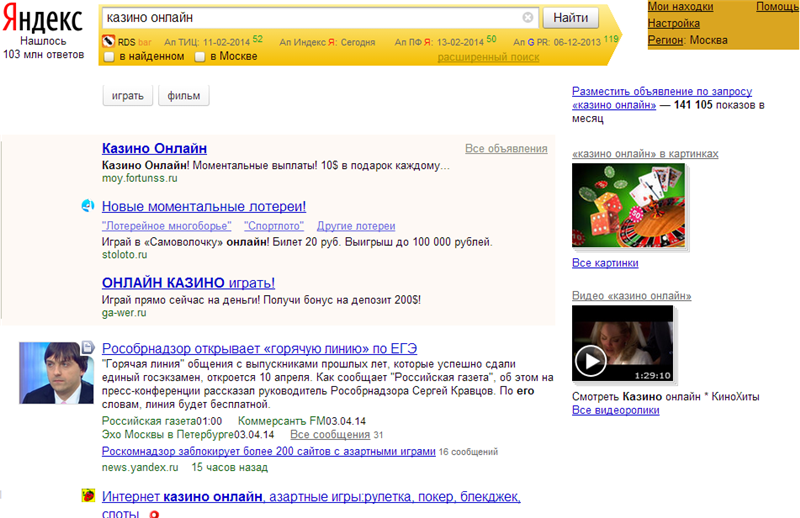This screenshot has height=518, width=800.
Task: Open "Другие лотереи" sublink
Action: click(x=356, y=226)
